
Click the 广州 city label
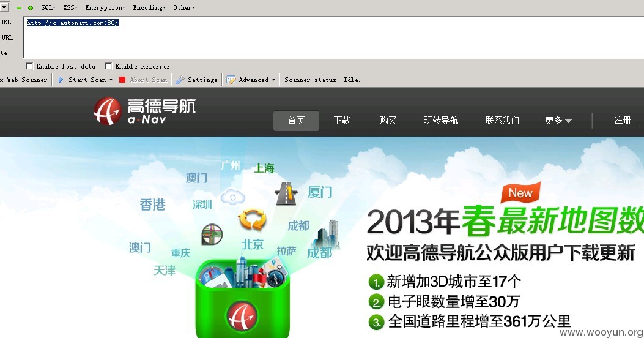click(x=231, y=166)
